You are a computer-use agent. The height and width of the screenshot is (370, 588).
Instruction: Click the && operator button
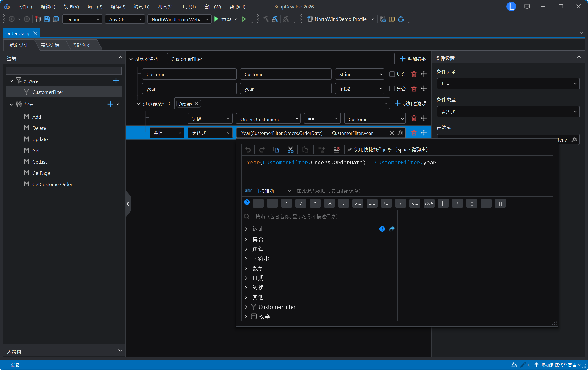[429, 204]
